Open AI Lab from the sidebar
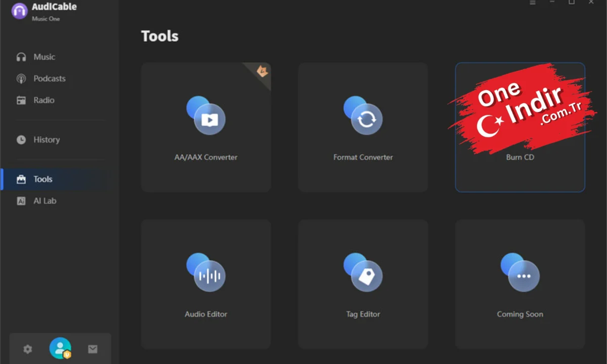607x364 pixels. [x=54, y=201]
